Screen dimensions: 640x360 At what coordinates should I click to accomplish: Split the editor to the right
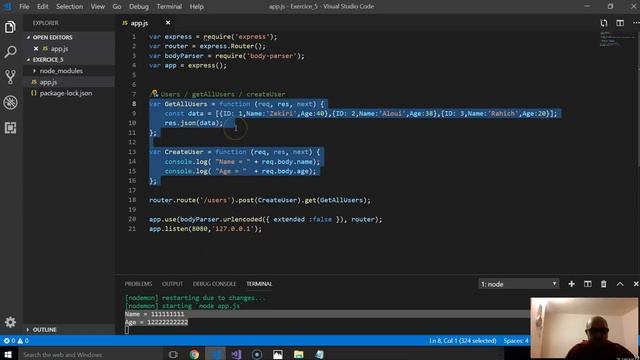pyautogui.click(x=620, y=23)
